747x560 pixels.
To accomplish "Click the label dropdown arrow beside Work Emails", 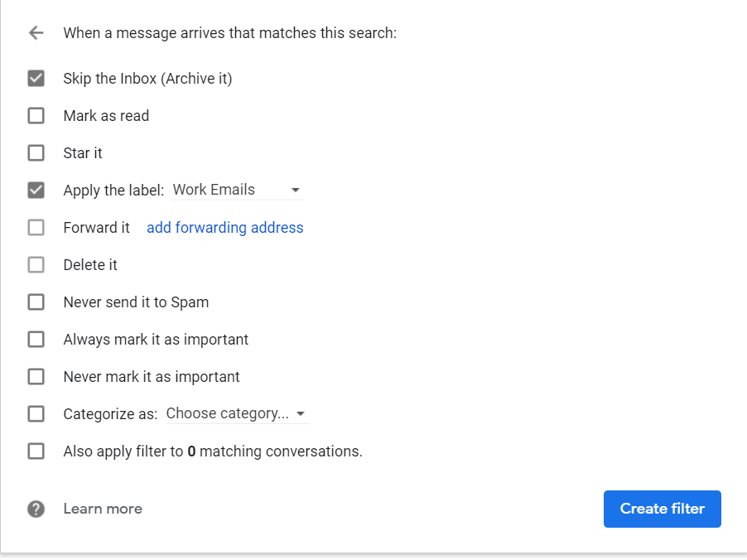I will [x=295, y=191].
